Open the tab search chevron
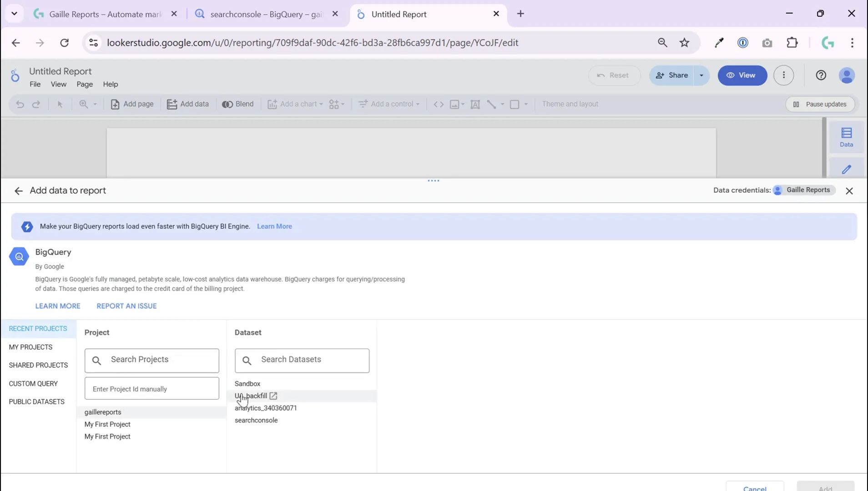Image resolution: width=868 pixels, height=491 pixels. (x=14, y=14)
